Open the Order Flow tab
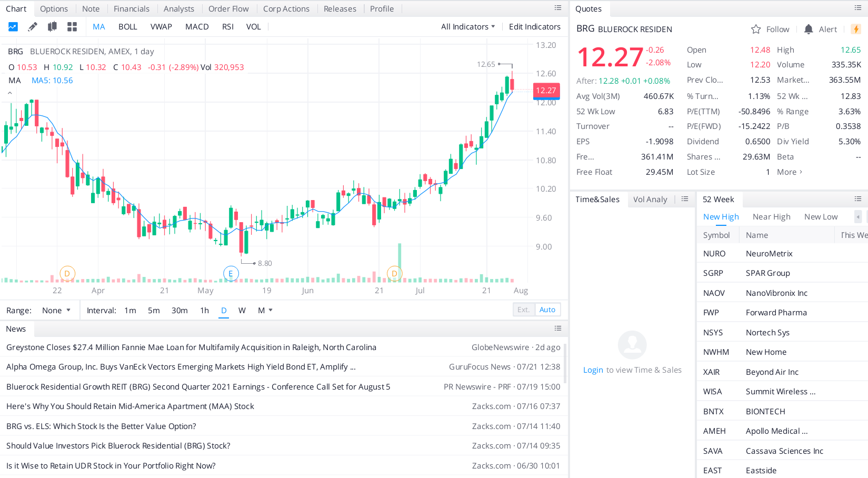Image resolution: width=868 pixels, height=478 pixels. [228, 9]
